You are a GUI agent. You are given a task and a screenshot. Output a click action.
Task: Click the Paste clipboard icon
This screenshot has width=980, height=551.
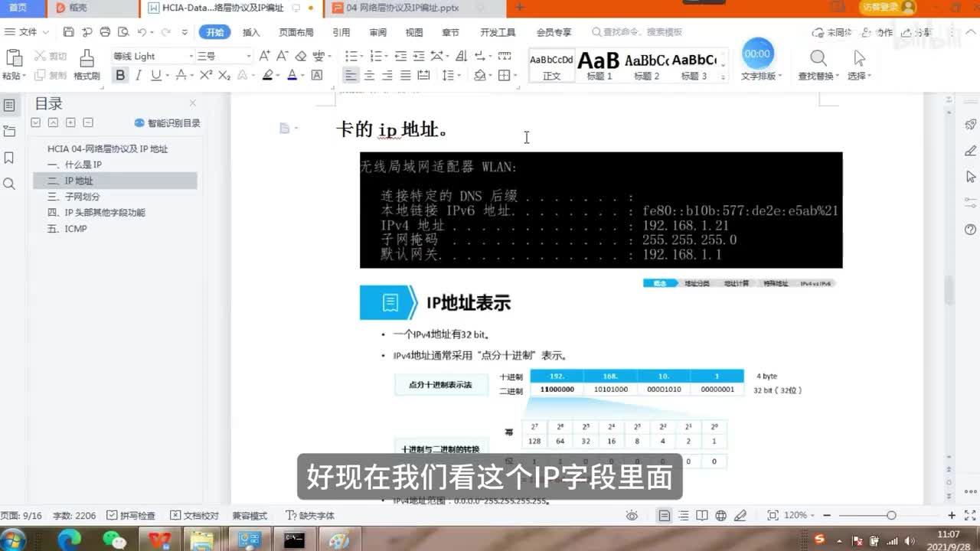click(x=13, y=58)
